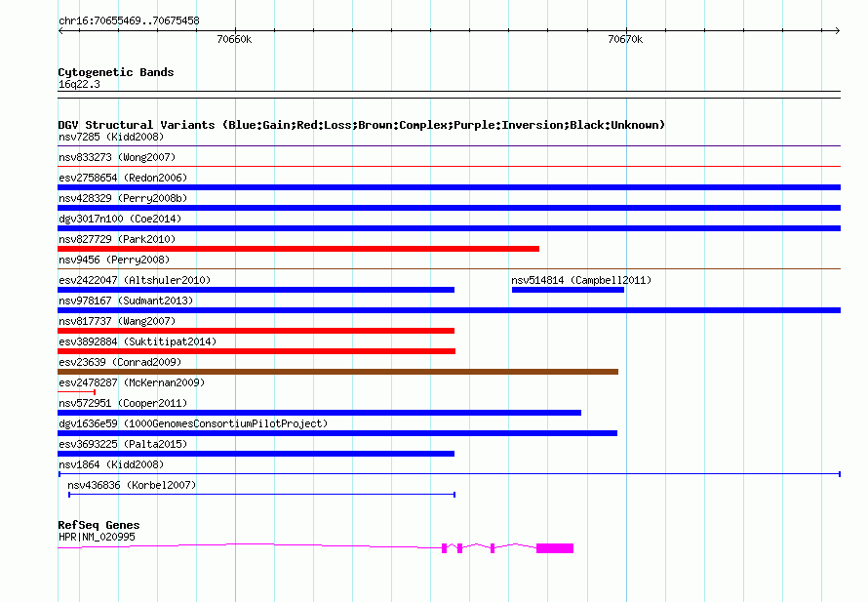868x602 pixels.
Task: Click the nsv827729 (Park2010) label
Action: [x=117, y=239]
